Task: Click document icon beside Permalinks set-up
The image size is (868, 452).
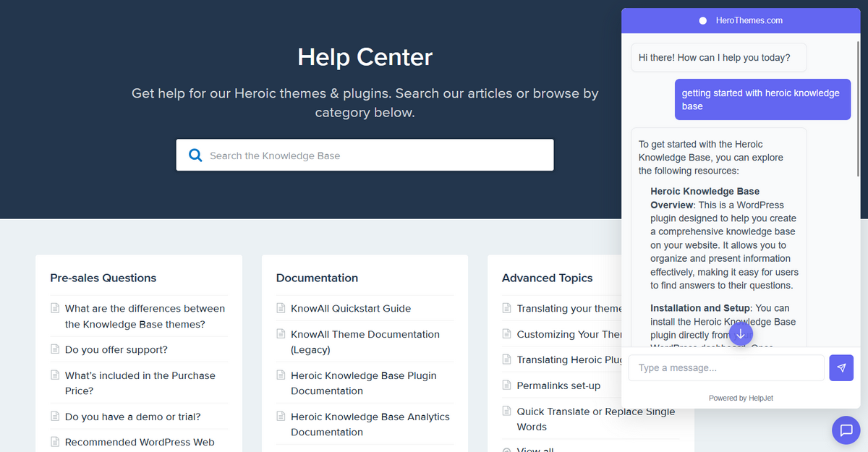Action: click(x=506, y=385)
